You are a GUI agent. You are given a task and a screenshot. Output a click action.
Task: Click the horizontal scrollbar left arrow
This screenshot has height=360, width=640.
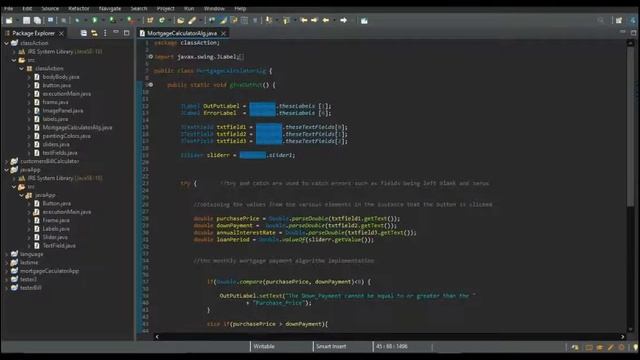tap(157, 337)
